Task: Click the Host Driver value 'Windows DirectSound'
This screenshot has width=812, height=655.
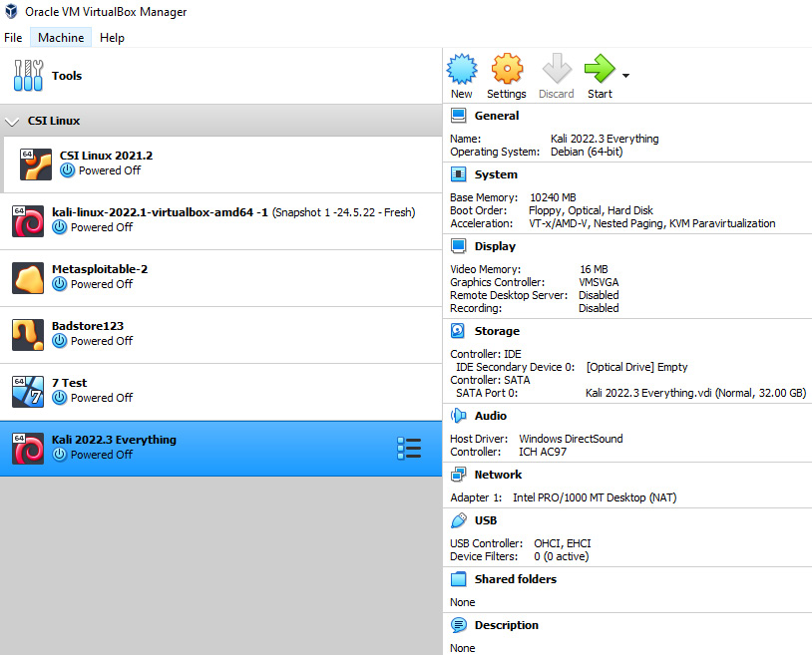Action: coord(572,439)
